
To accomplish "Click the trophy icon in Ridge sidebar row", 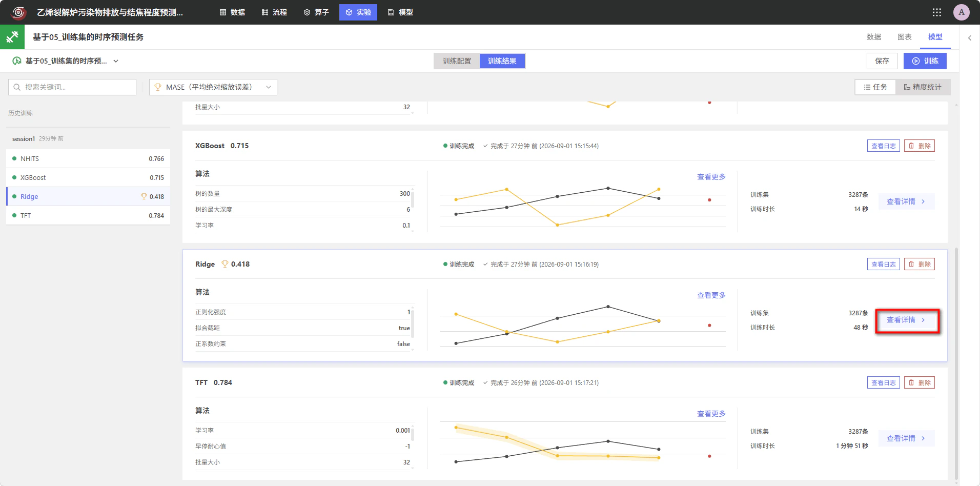I will tap(144, 196).
